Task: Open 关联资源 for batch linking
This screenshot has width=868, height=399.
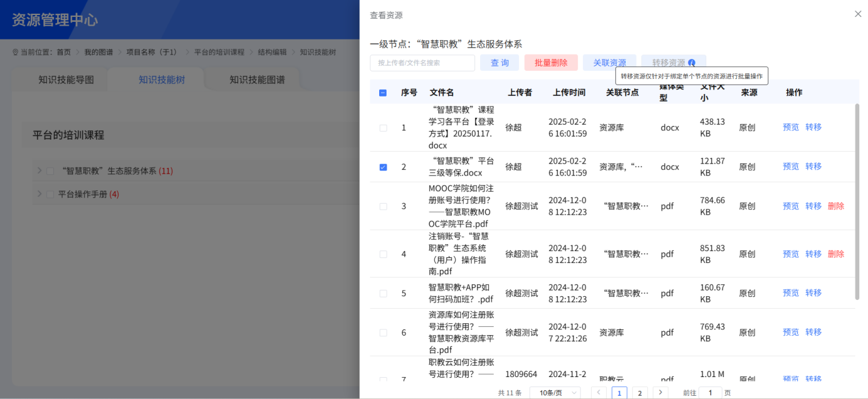Action: (x=608, y=63)
